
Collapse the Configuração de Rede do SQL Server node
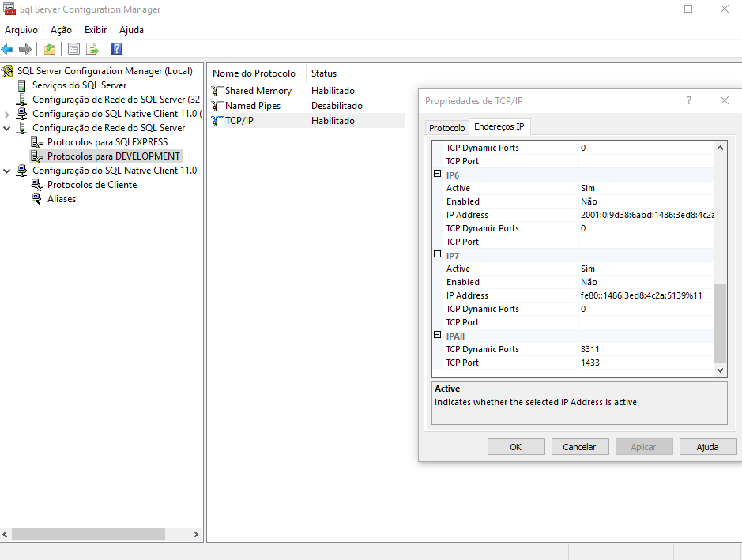click(x=6, y=128)
